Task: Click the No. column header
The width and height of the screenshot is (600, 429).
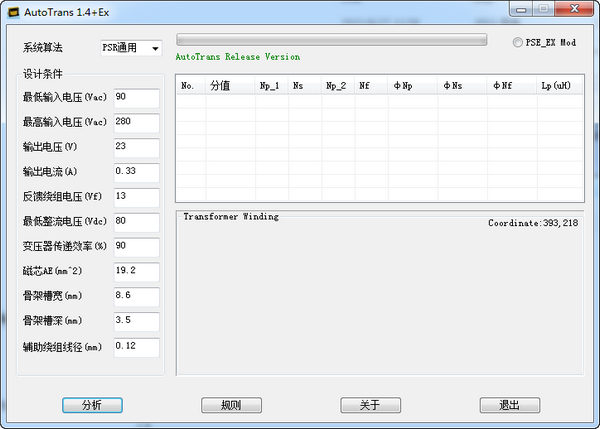Action: (x=191, y=85)
